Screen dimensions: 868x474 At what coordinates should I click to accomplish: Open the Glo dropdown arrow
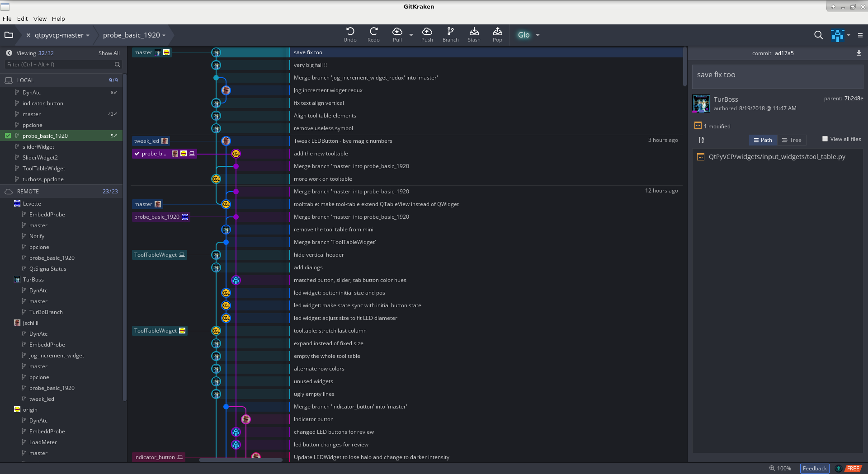click(x=538, y=35)
